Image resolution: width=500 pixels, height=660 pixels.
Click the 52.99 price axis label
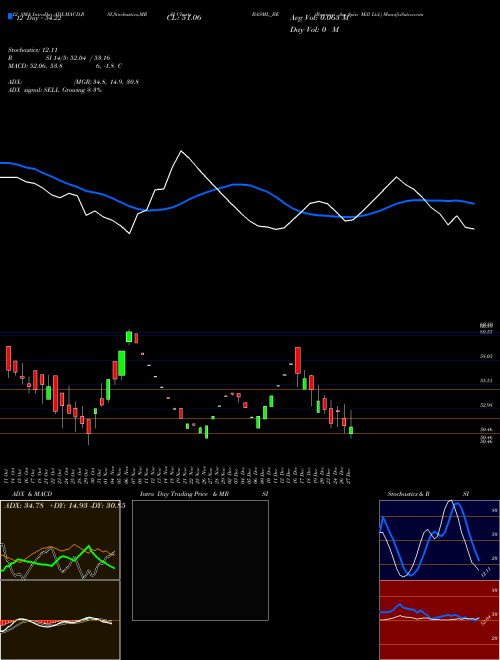click(486, 405)
